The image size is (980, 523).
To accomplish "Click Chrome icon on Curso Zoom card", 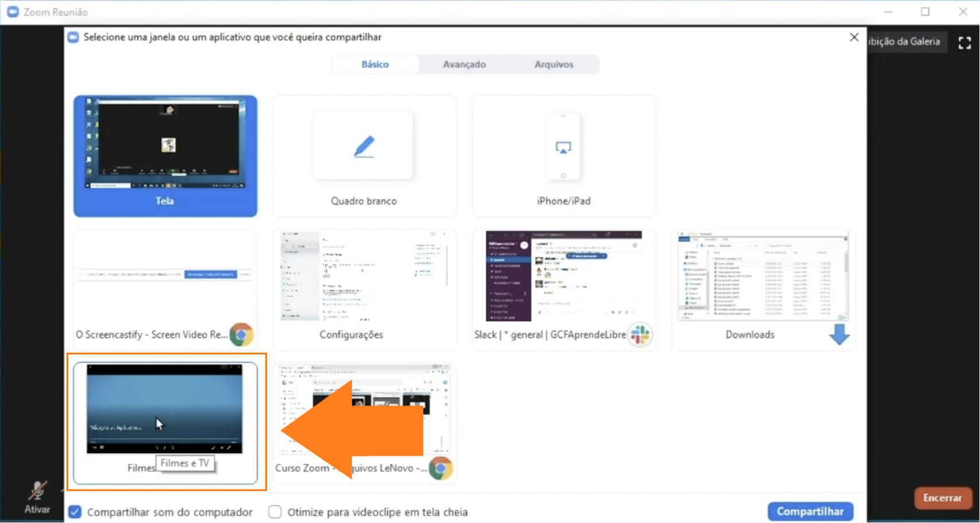I will 440,469.
